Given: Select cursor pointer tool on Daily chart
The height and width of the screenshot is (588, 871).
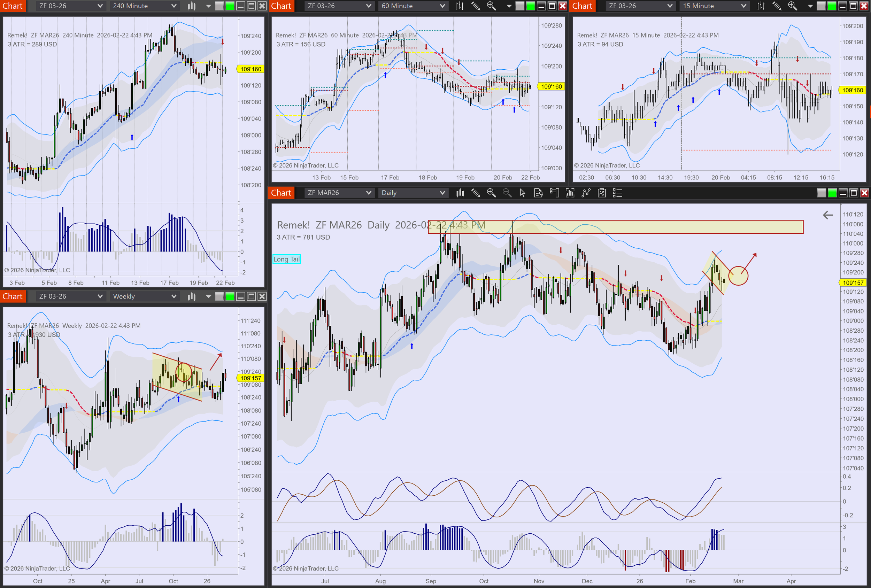Looking at the screenshot, I should [523, 193].
